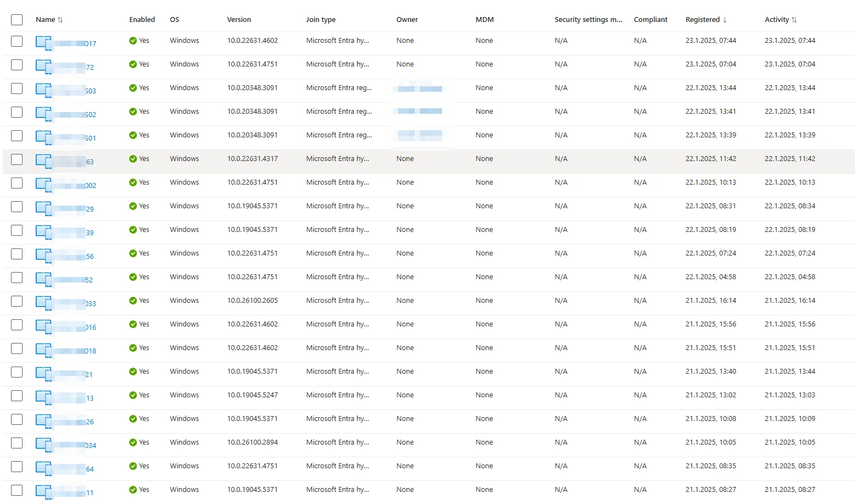Click the Compliant column header
This screenshot has height=504, width=855.
click(x=650, y=20)
